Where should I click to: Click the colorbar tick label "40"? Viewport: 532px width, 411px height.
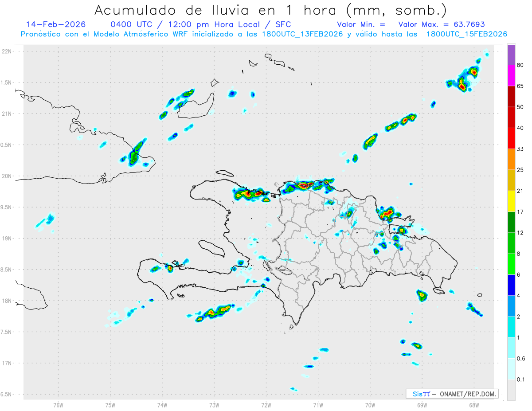coord(520,128)
